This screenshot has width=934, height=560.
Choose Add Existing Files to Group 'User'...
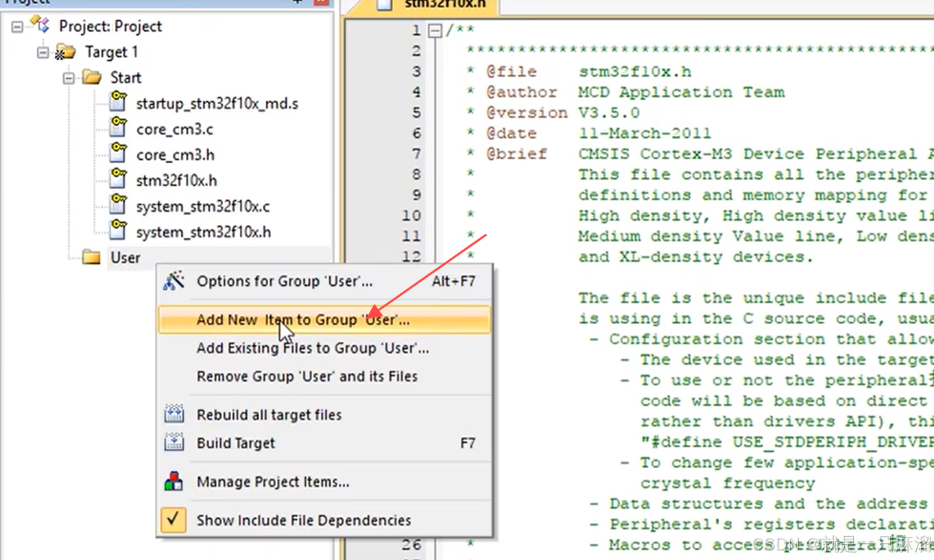click(324, 348)
